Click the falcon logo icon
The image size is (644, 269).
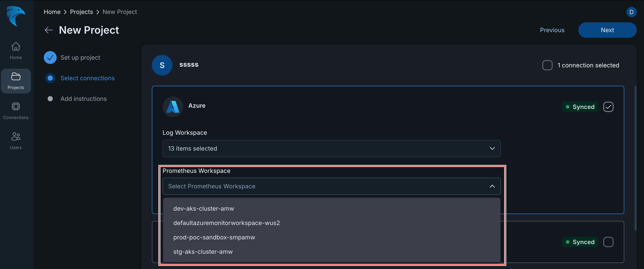[x=16, y=16]
